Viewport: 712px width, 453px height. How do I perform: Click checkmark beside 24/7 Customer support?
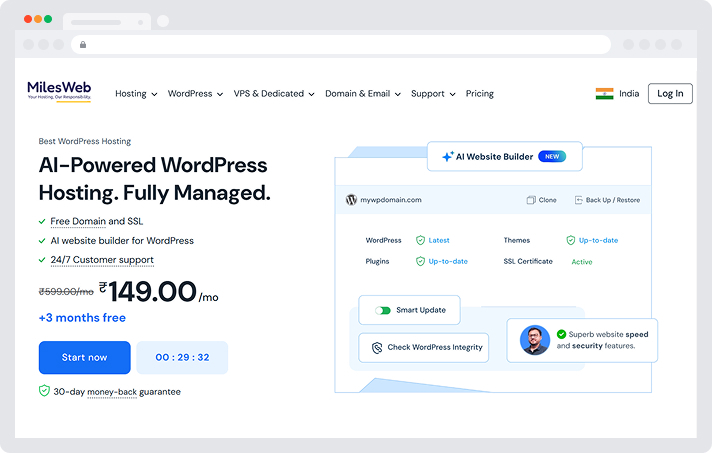pyautogui.click(x=42, y=260)
